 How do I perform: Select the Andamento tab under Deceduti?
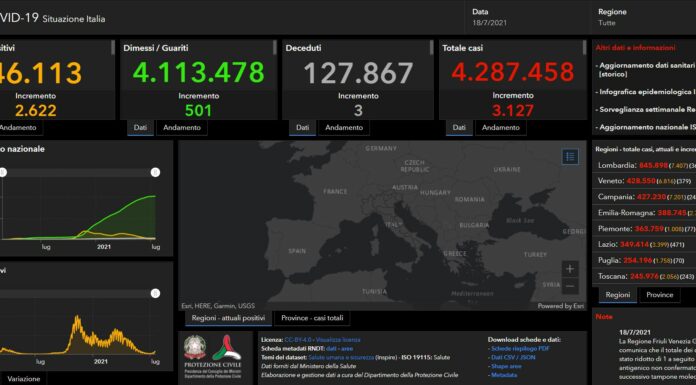(344, 127)
